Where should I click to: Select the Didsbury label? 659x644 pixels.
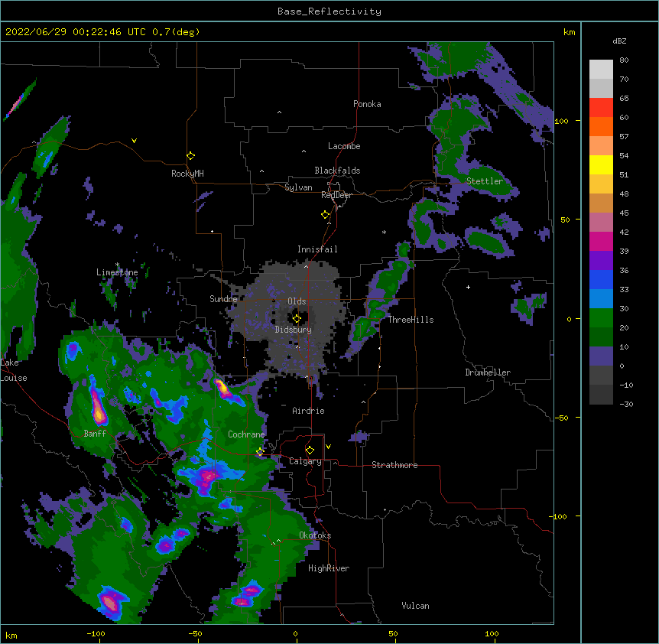click(x=294, y=330)
